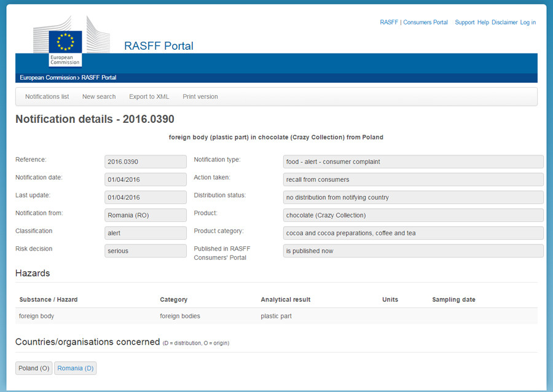Click the Reference field showing 2016.0390

point(145,162)
